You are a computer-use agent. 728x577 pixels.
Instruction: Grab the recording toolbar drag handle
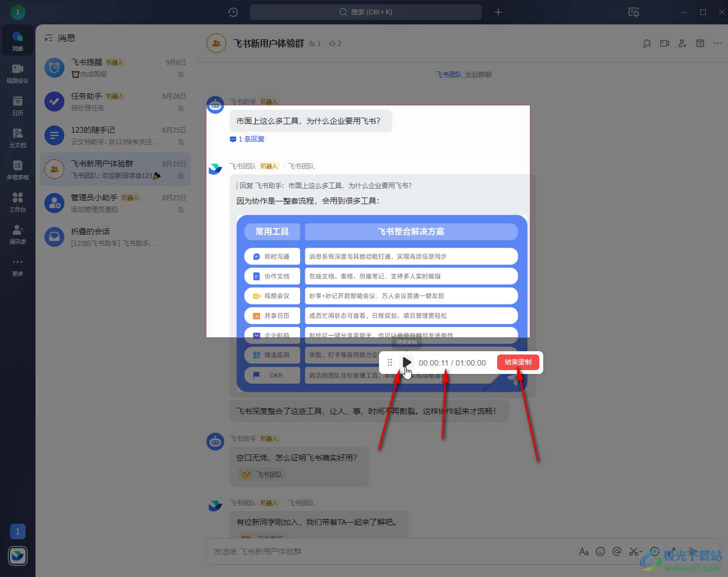tap(390, 362)
